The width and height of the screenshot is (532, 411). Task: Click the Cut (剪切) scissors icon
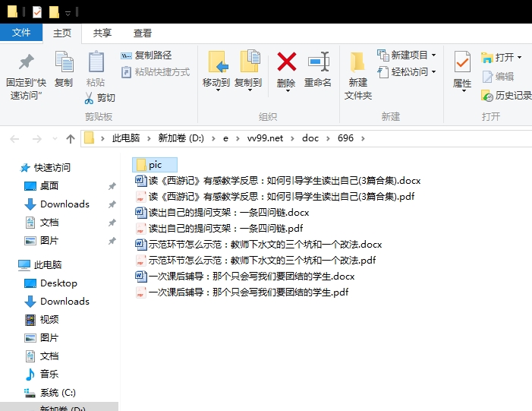click(x=89, y=98)
